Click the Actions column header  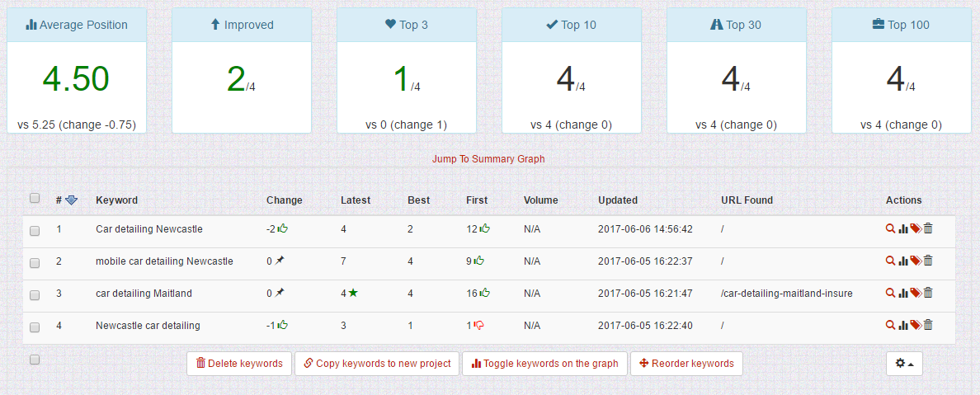tap(904, 200)
